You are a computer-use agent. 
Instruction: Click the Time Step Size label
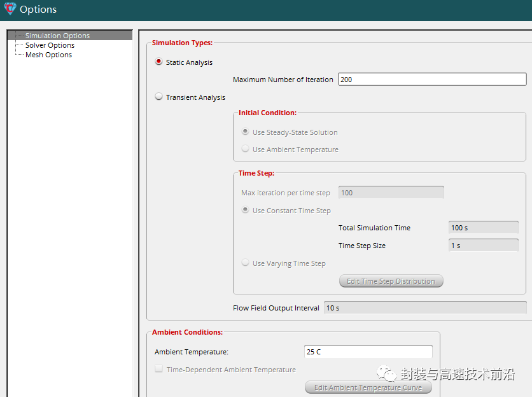pos(362,246)
